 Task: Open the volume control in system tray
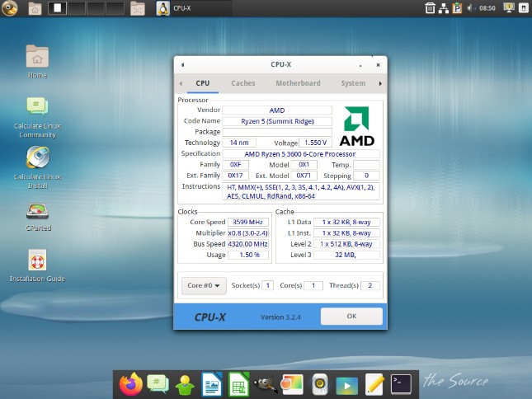[470, 8]
